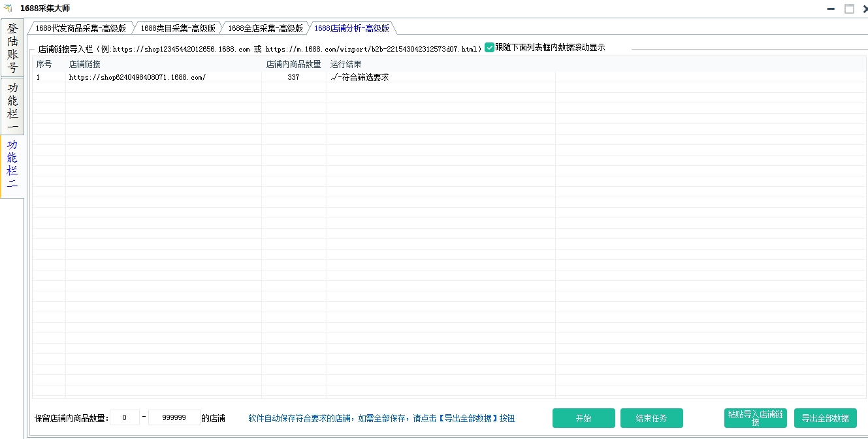Image resolution: width=868 pixels, height=439 pixels.
Task: Click the 店铺内商品数量 column header
Action: click(x=294, y=64)
